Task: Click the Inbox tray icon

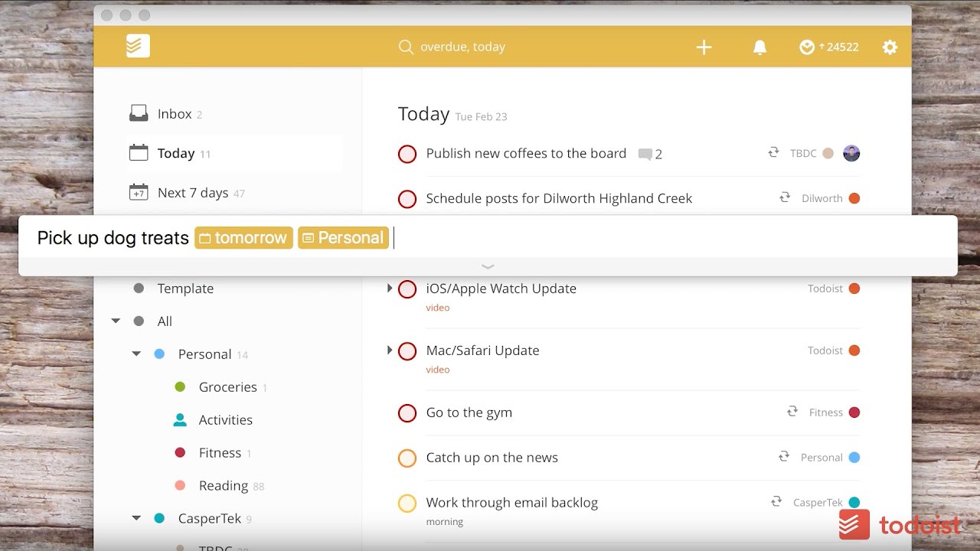Action: pyautogui.click(x=139, y=114)
